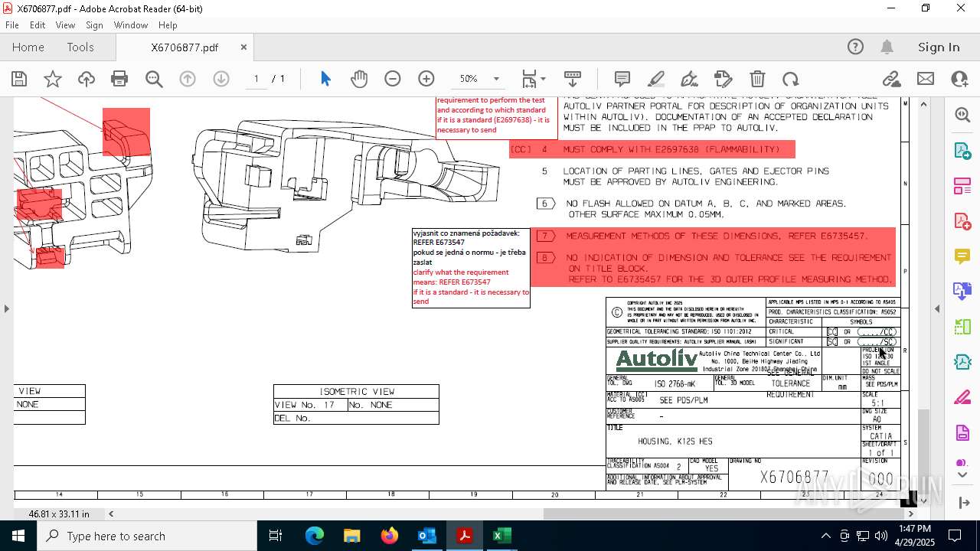Open the sign document pen tool
Viewport: 980px width, 551px height.
click(689, 79)
